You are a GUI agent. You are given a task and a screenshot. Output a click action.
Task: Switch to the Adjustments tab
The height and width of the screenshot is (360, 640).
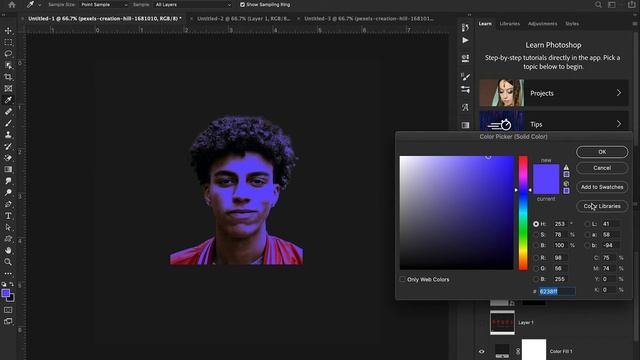pyautogui.click(x=542, y=24)
